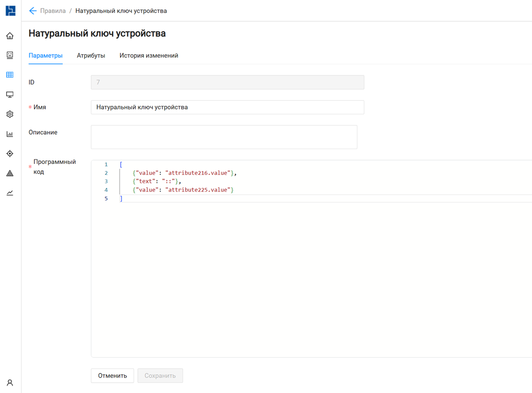
Task: Go back using the blue arrow
Action: (x=33, y=10)
